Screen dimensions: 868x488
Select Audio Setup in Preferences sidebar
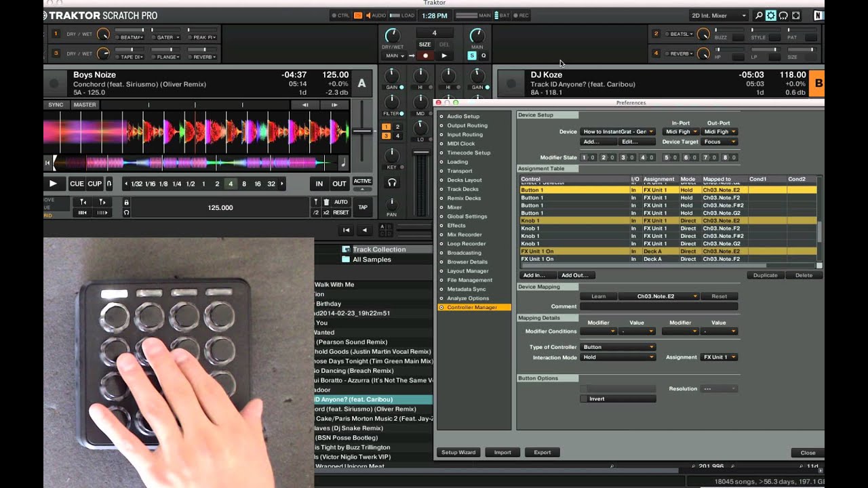[463, 117]
